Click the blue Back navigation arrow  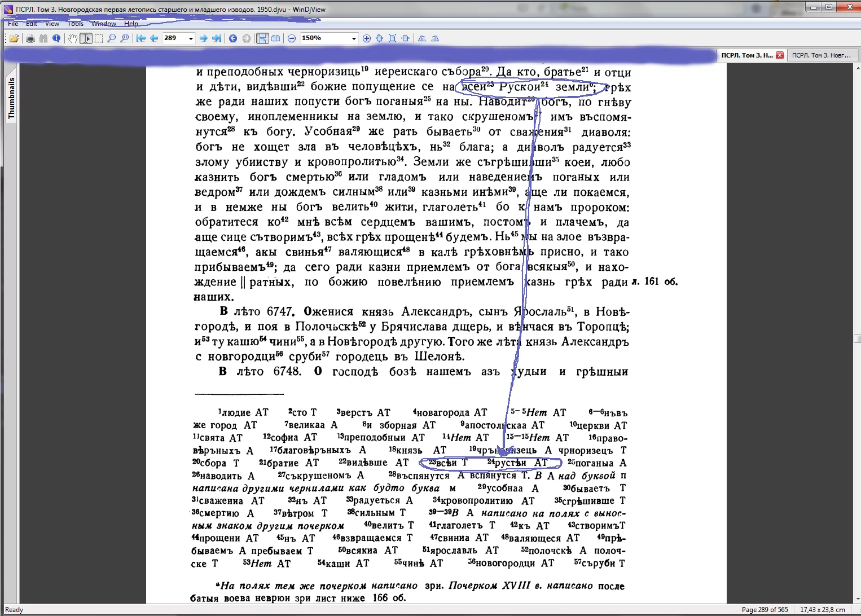coord(233,38)
